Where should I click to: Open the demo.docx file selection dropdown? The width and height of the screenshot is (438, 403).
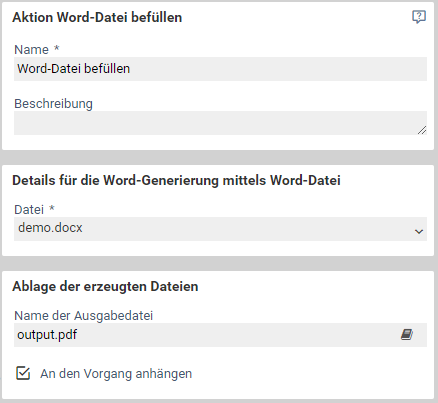220,229
